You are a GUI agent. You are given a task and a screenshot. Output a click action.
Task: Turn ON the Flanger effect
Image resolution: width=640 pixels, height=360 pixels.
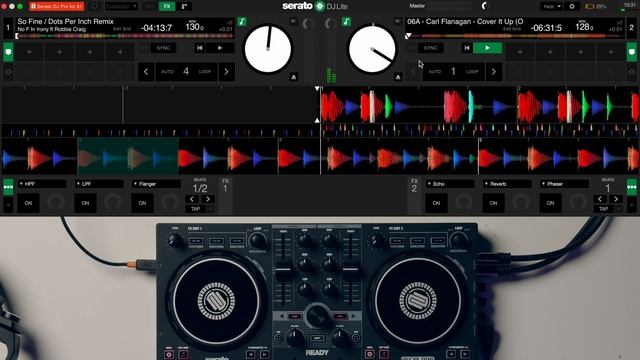point(142,203)
